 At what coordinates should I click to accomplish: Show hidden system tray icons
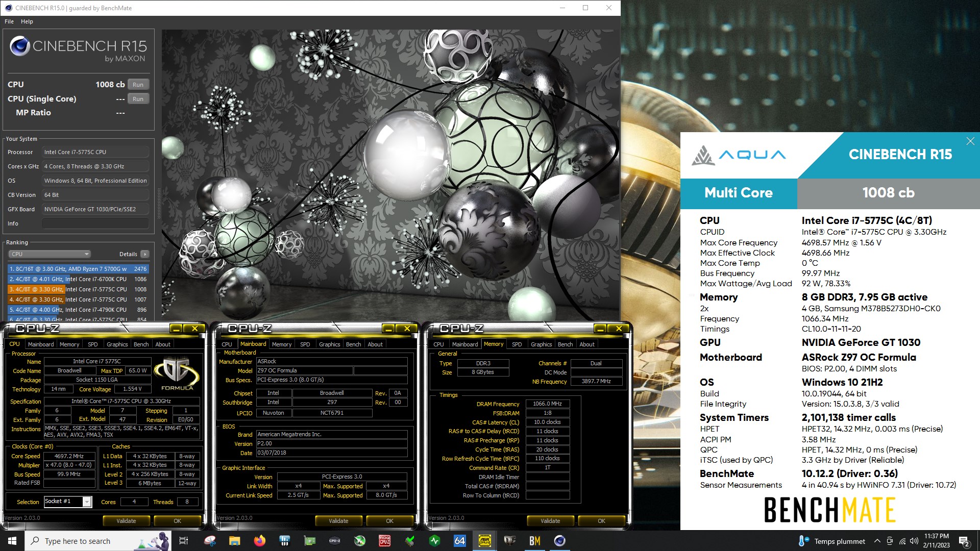[x=877, y=541]
